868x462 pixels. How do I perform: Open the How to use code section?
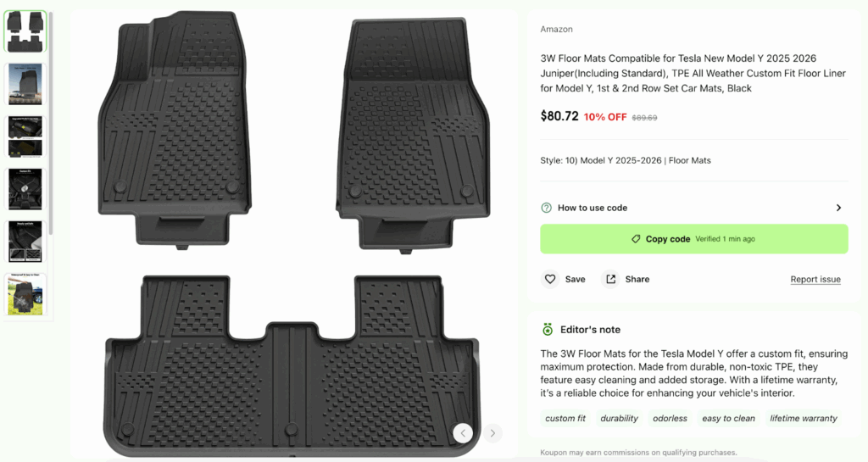(x=694, y=208)
